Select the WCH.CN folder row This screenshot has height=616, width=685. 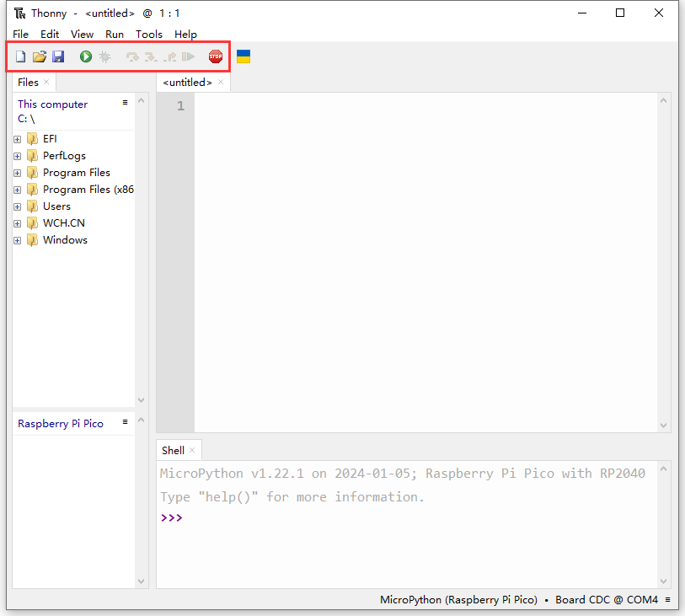tap(73, 223)
